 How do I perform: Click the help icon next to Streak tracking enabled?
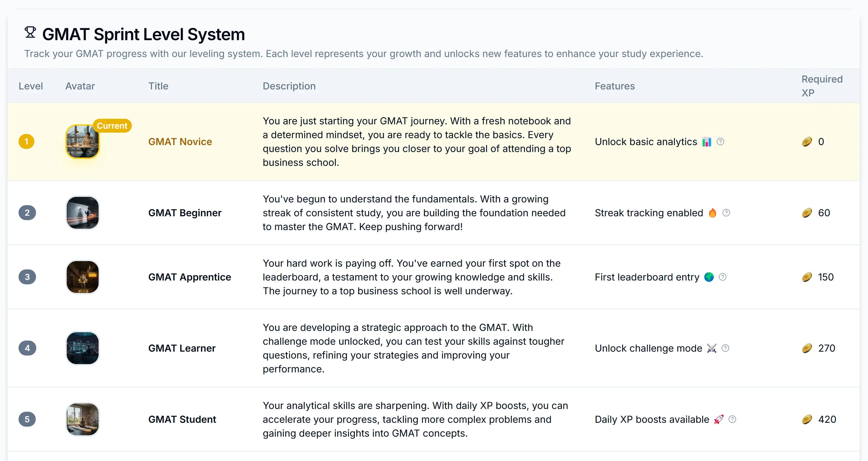click(726, 213)
